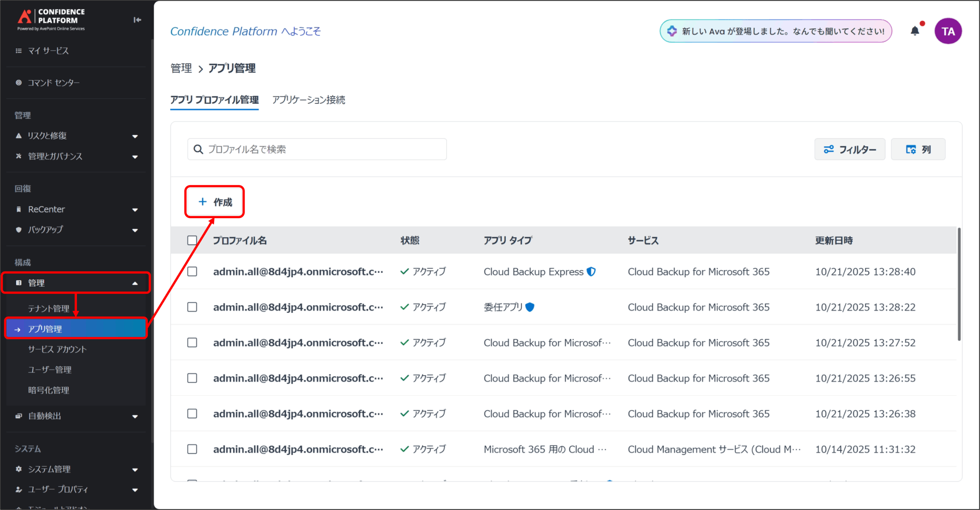Check the Cloud Backup Express row checkbox
The image size is (980, 510).
pyautogui.click(x=192, y=271)
